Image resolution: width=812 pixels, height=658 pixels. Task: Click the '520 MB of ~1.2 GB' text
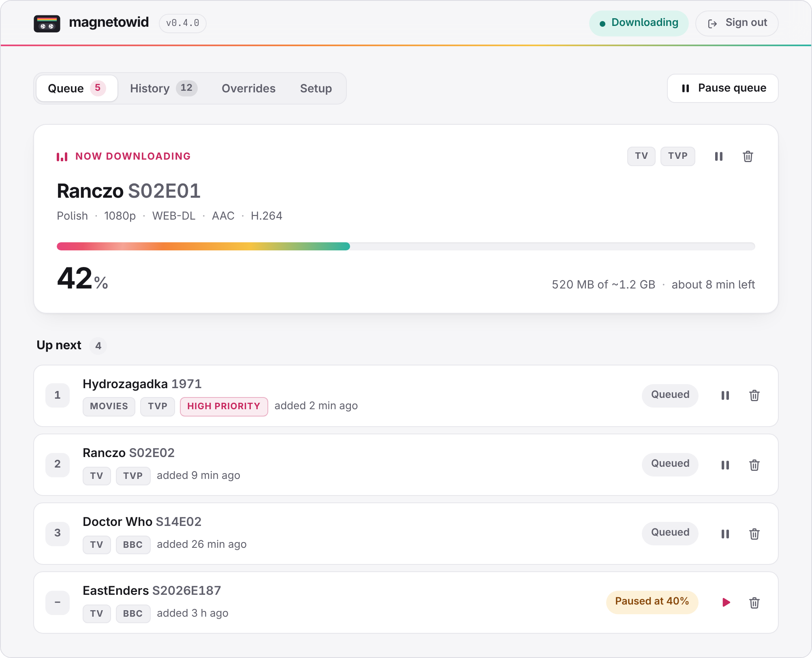click(x=603, y=284)
